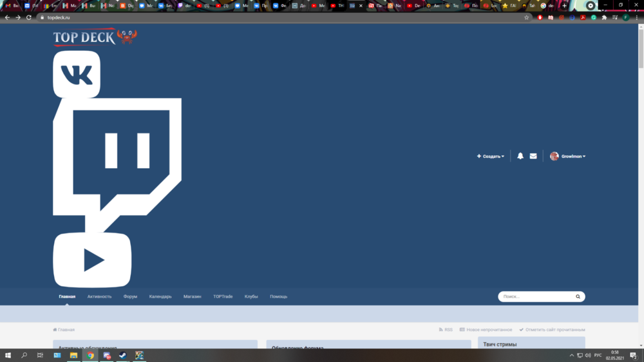Image resolution: width=644 pixels, height=362 pixels.
Task: Click the Главная breadcrumb link
Action: click(x=64, y=330)
